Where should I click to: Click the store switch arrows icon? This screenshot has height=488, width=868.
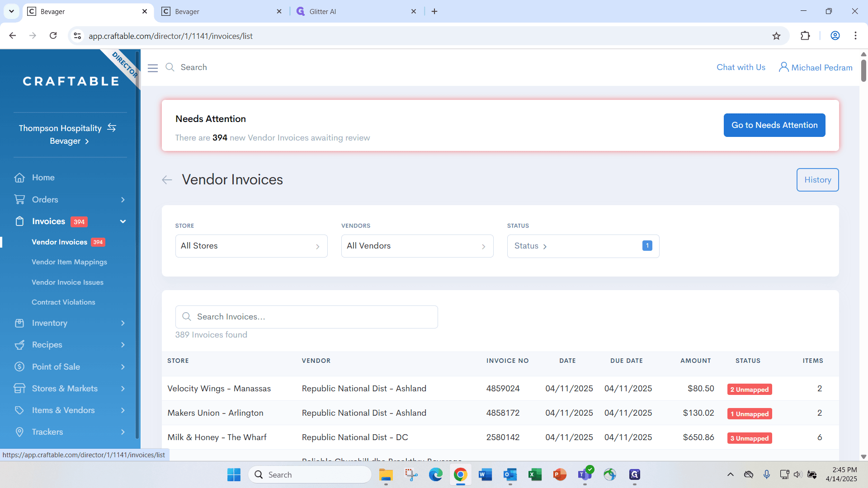pyautogui.click(x=112, y=128)
